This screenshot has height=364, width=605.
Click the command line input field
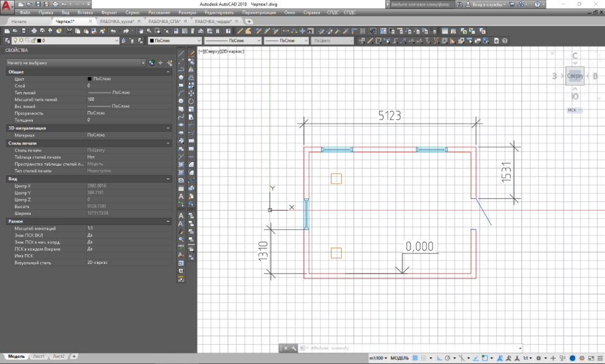point(413,348)
